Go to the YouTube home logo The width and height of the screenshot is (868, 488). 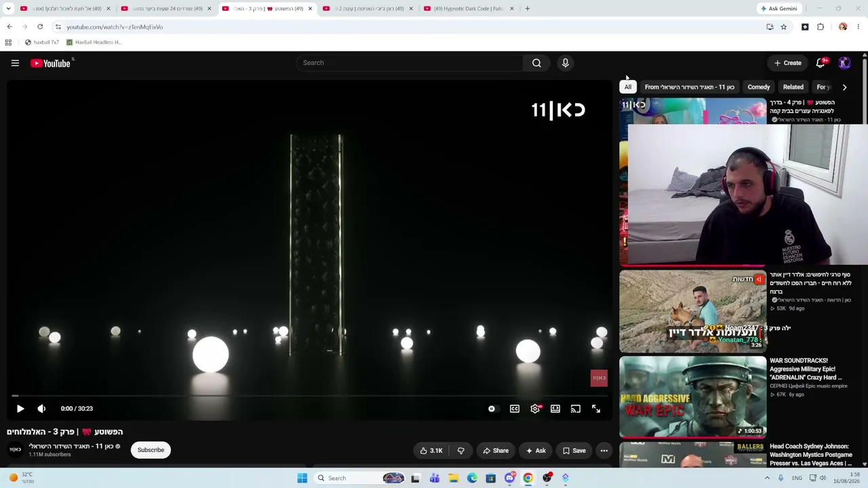(x=51, y=63)
